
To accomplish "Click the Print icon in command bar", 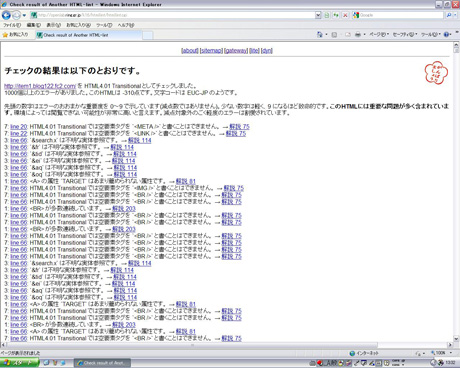I will tap(358, 34).
